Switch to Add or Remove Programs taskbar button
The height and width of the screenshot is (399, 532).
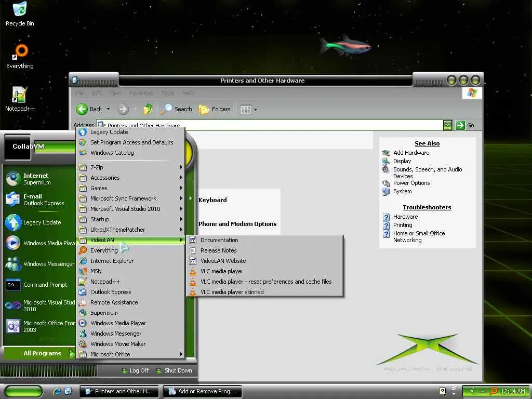[202, 391]
